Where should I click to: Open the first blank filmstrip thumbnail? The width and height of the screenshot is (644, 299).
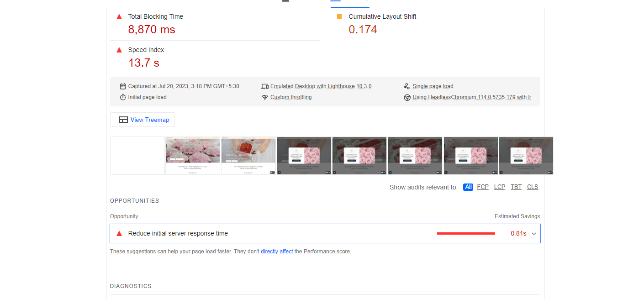pos(137,156)
